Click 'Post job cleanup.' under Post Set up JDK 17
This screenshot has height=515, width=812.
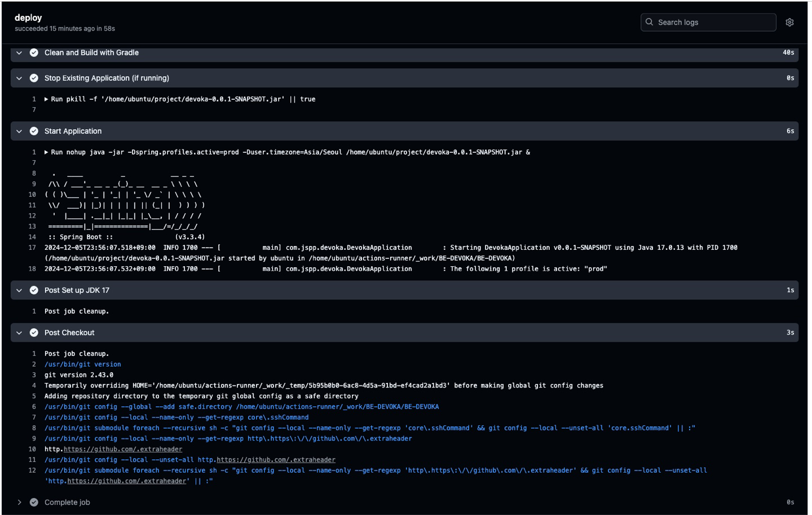click(x=77, y=311)
